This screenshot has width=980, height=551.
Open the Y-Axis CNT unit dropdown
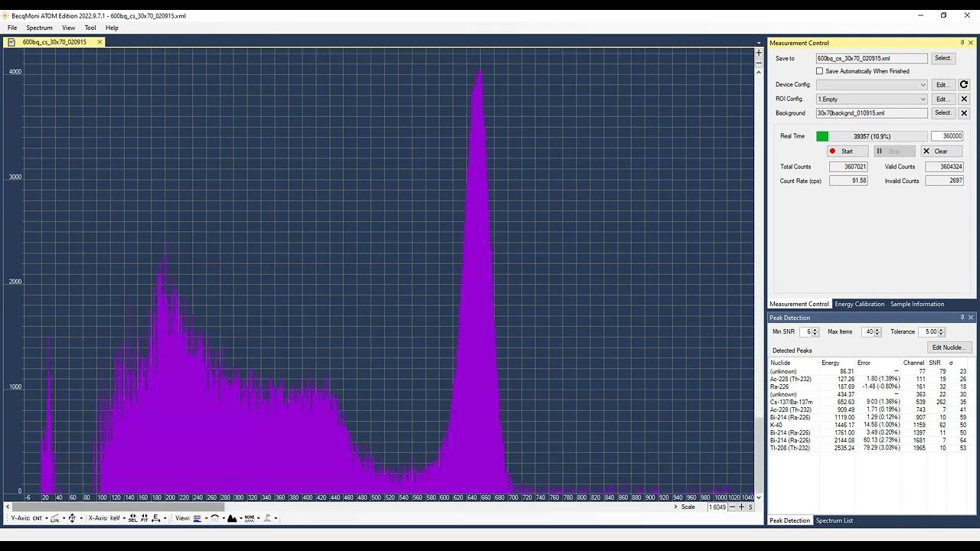[x=41, y=518]
